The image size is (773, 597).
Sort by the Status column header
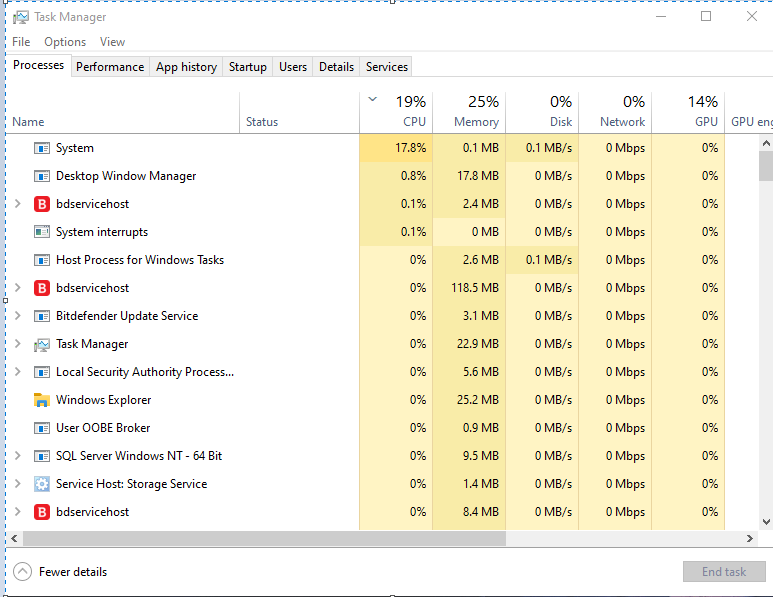tap(300, 113)
